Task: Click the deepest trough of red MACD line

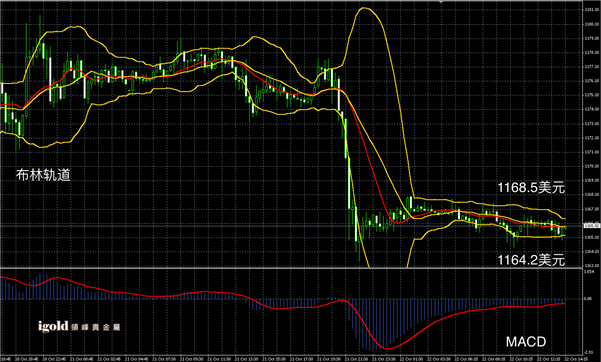Action: point(388,348)
